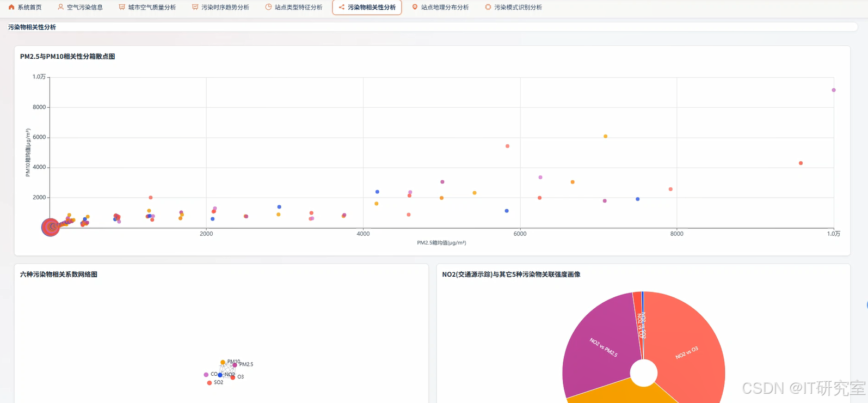
Task: Click the purple CO node in network graph
Action: click(x=206, y=375)
